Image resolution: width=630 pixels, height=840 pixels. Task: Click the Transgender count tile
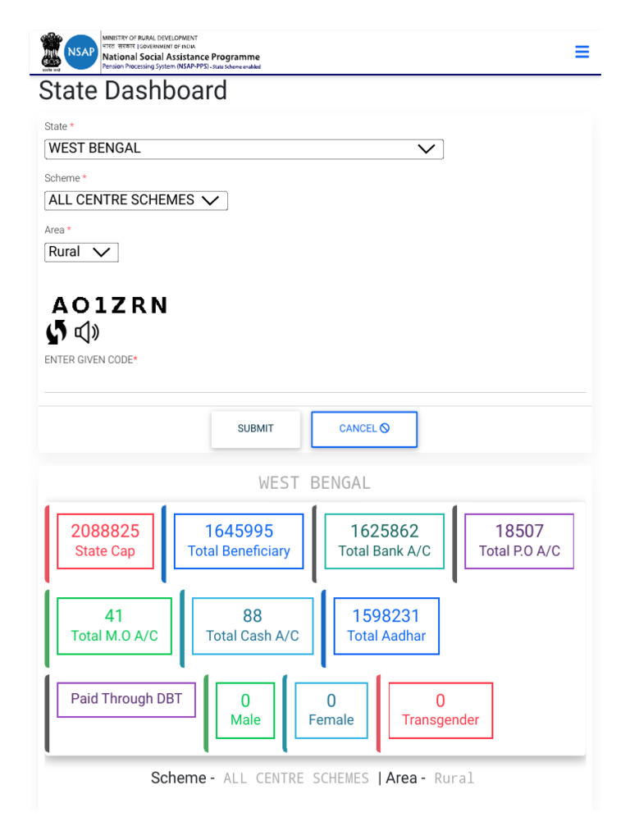[x=441, y=710]
